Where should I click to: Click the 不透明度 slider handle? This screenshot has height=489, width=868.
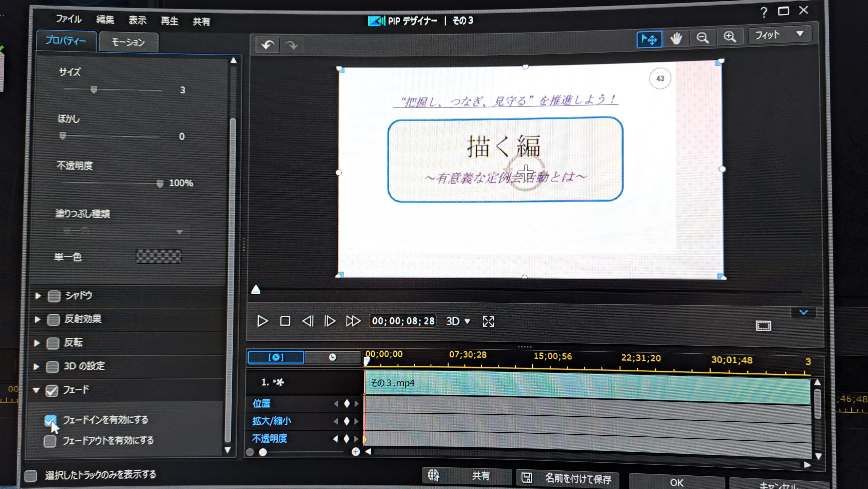(160, 183)
